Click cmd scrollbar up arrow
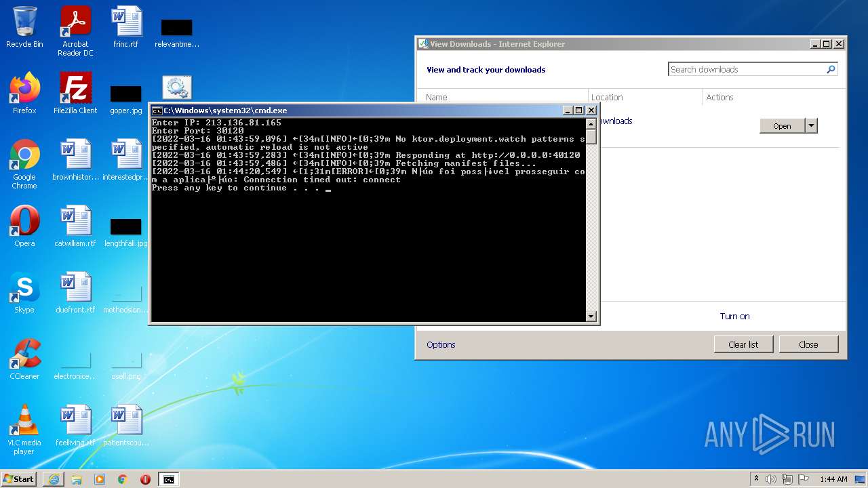This screenshot has height=488, width=868. point(591,123)
